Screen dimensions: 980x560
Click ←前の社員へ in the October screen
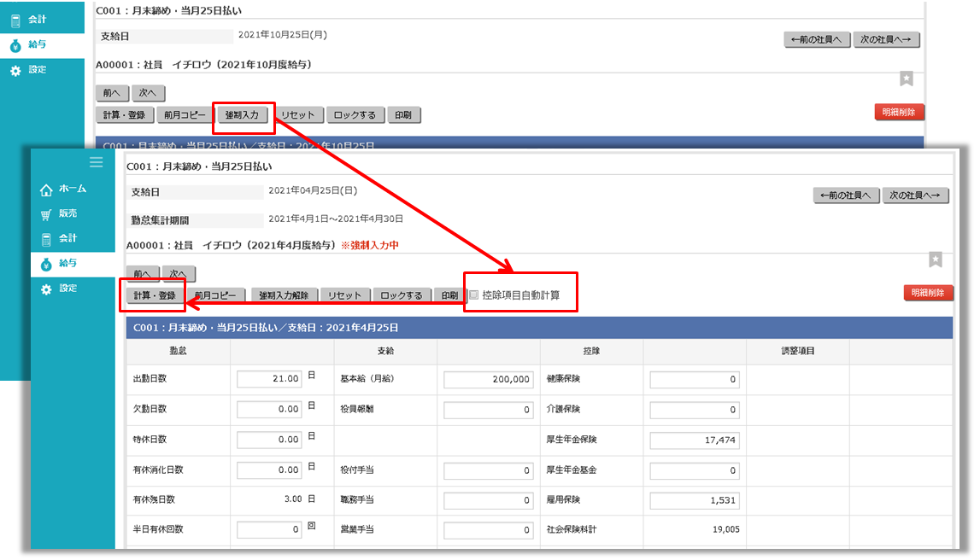817,39
